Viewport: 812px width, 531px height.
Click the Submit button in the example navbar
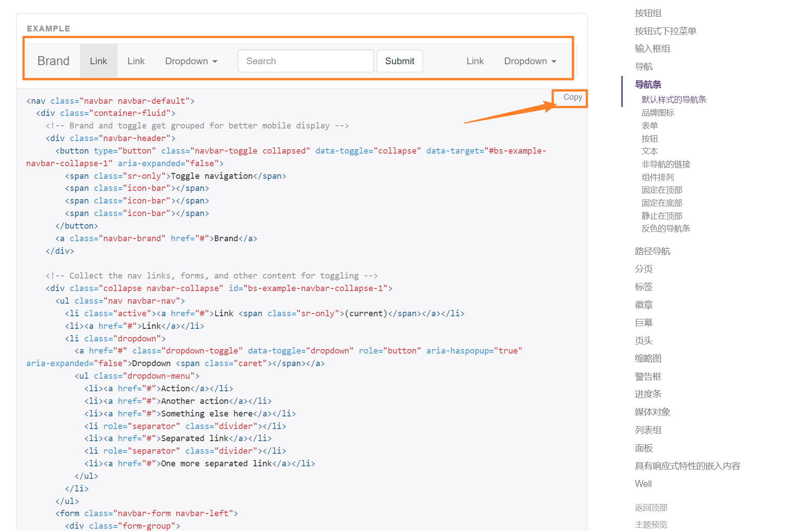click(x=399, y=61)
